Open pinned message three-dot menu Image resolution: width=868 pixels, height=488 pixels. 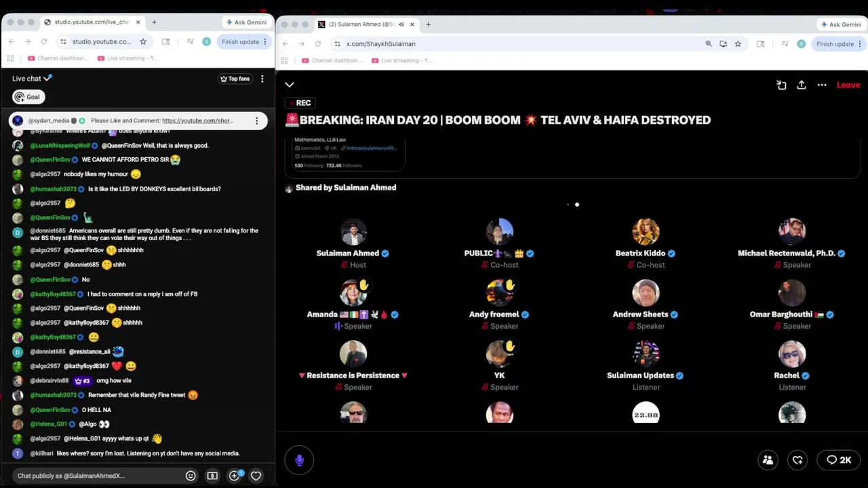tap(256, 121)
